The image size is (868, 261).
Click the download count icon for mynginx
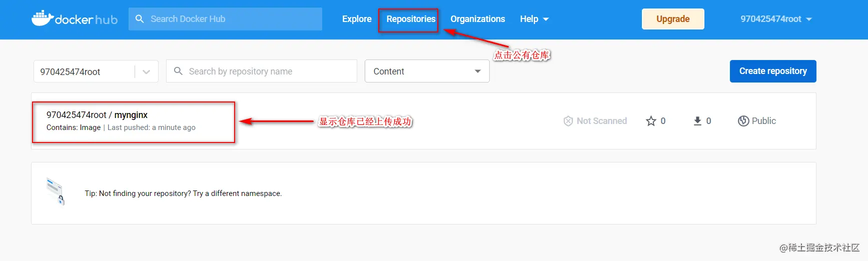pos(697,121)
